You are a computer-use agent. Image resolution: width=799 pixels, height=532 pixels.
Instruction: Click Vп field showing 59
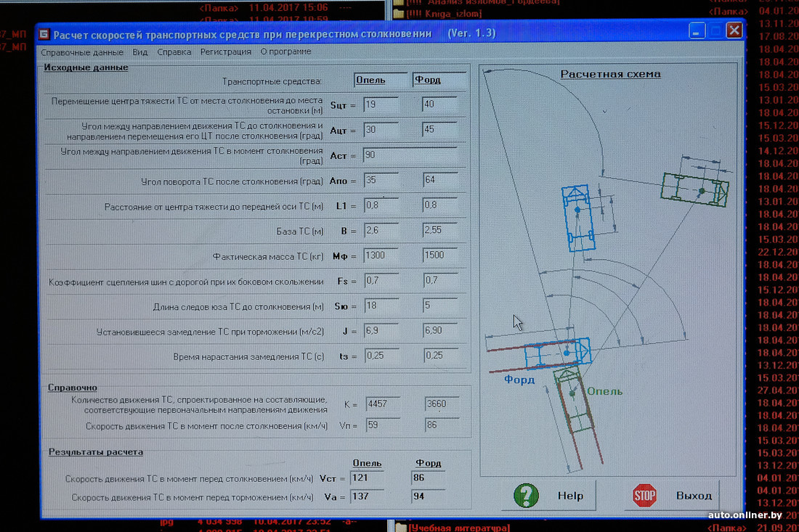(383, 425)
